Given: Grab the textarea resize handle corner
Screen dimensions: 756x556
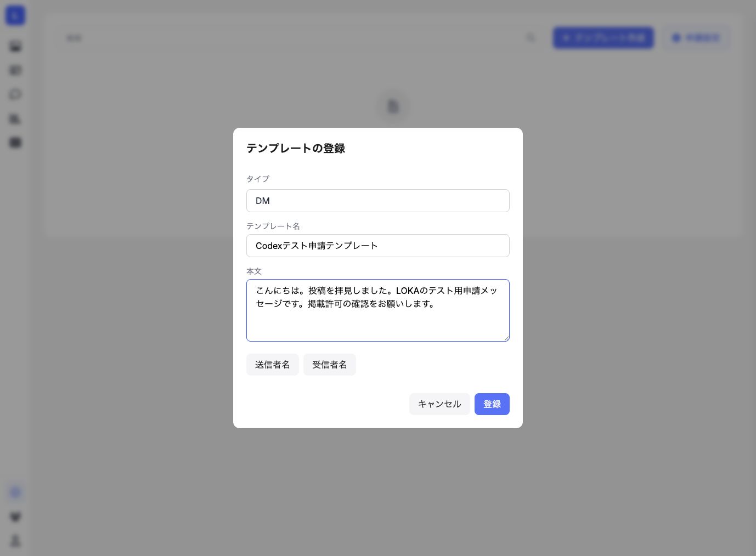Looking at the screenshot, I should [x=506, y=338].
